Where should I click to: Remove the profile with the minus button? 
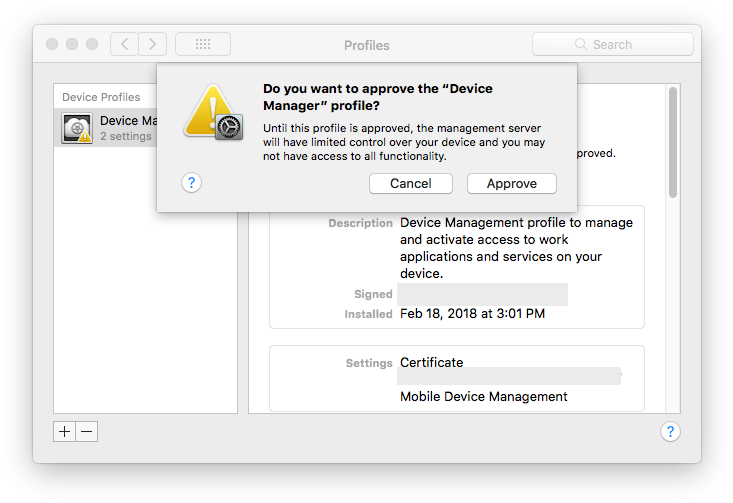[87, 432]
